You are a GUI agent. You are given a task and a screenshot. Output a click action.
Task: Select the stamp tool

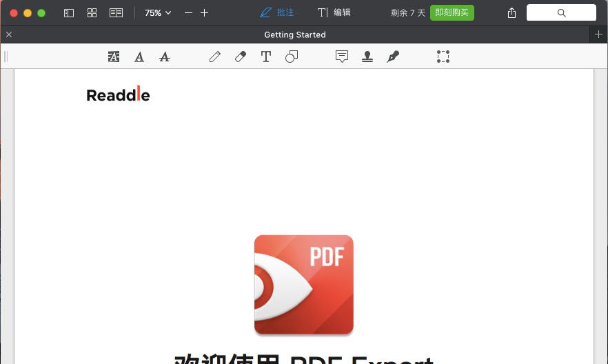pos(367,57)
